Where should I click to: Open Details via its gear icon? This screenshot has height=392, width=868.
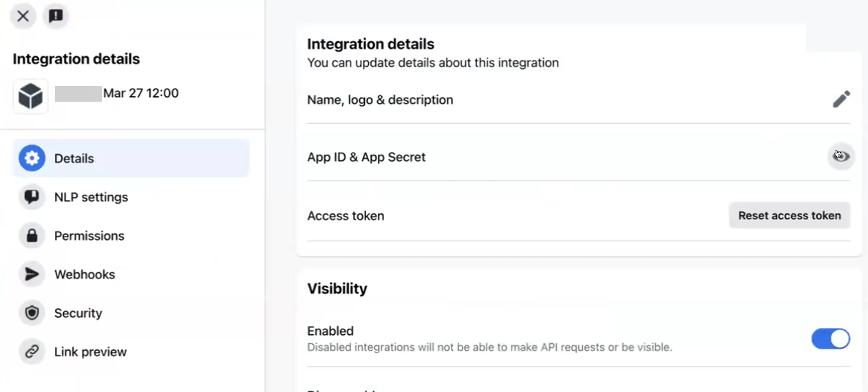point(32,158)
